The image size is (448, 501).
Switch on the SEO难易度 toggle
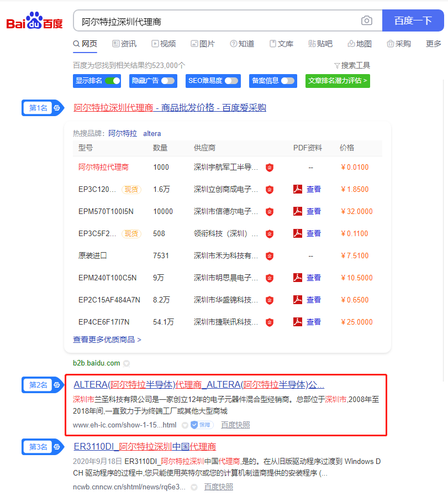[x=231, y=81]
